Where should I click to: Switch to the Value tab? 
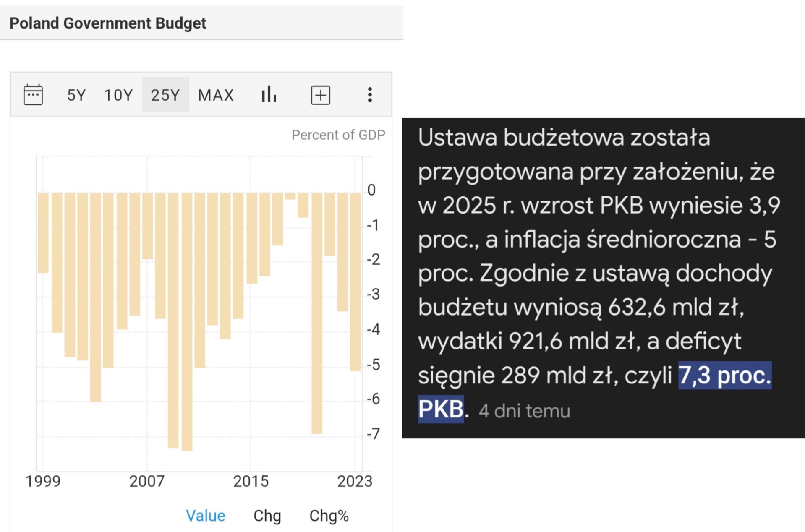click(205, 516)
